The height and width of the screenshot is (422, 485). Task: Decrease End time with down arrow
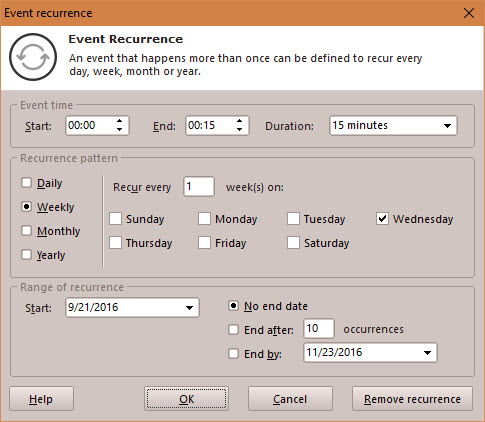tap(239, 129)
